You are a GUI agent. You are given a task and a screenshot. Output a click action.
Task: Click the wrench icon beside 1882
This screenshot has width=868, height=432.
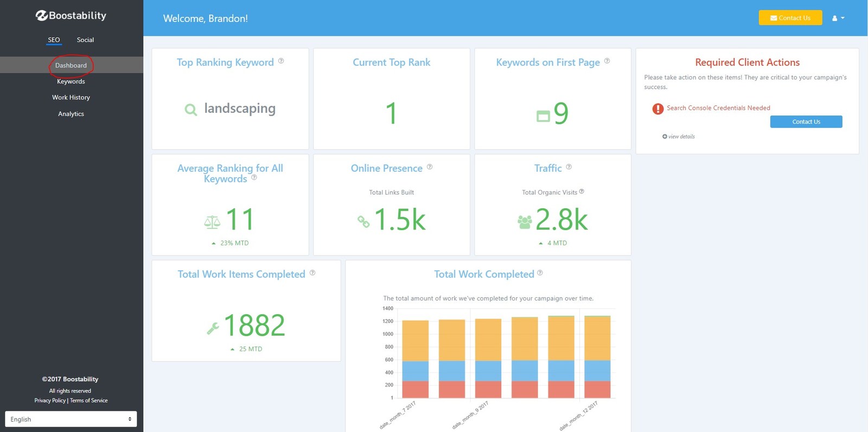(x=213, y=328)
